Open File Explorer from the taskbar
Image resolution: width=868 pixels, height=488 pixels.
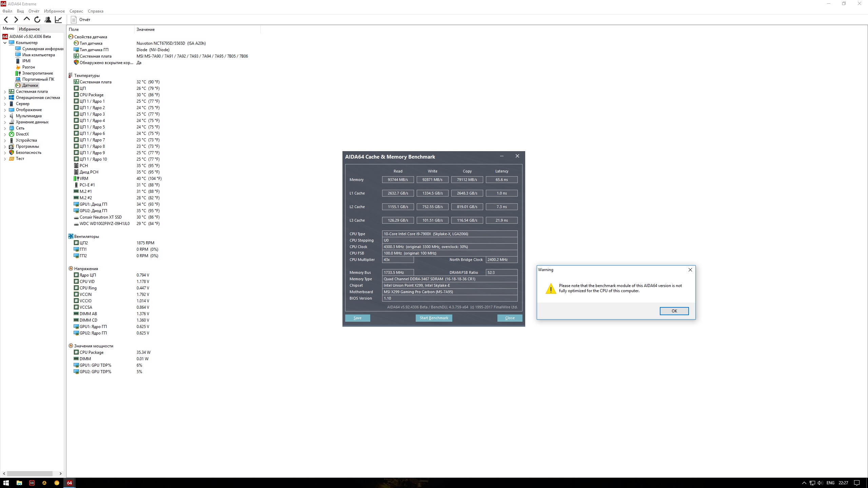[19, 483]
